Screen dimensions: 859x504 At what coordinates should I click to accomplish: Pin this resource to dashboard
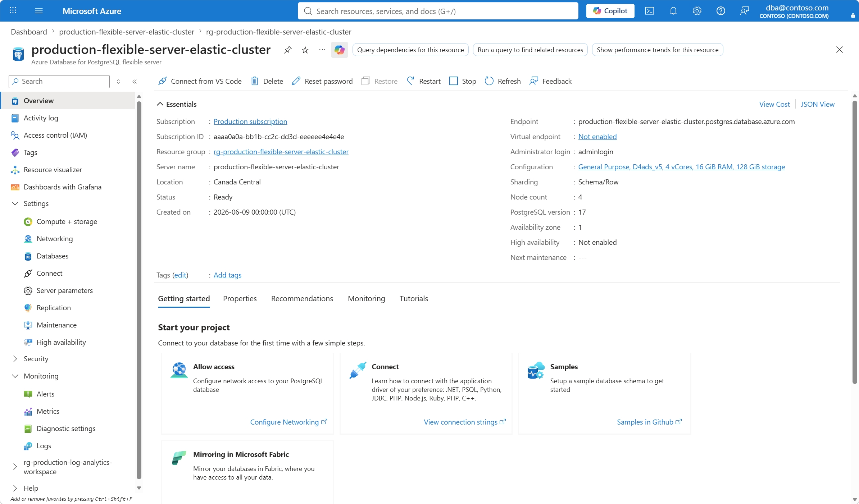[x=288, y=50]
